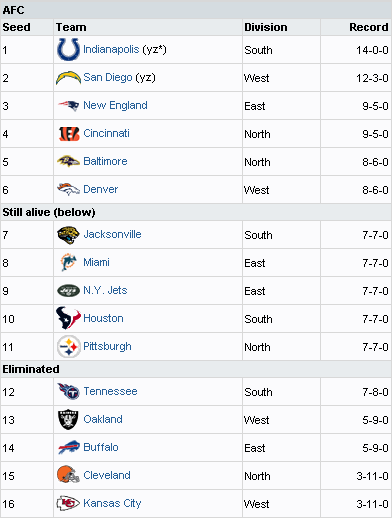Click the Denver Broncos logo
Viewport: 392px width, 518px height.
pyautogui.click(x=68, y=189)
